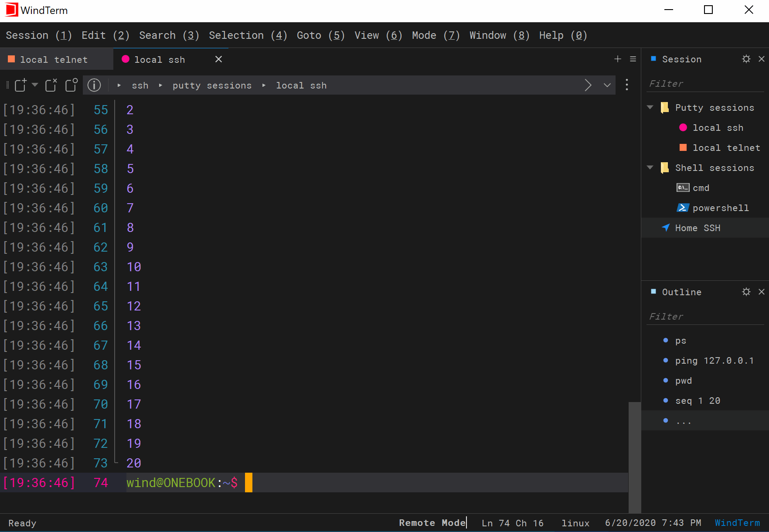
Task: Select local ssh in Putty sessions
Action: click(718, 127)
